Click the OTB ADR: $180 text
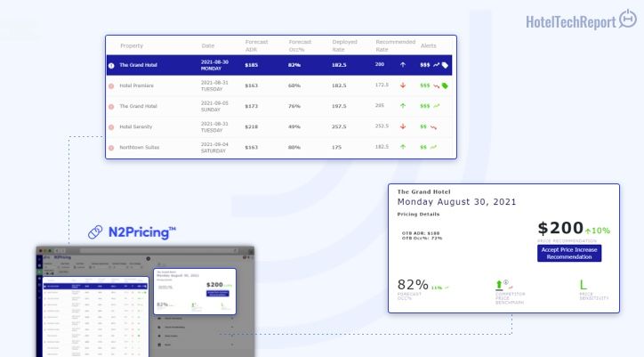This screenshot has height=357, width=644. point(421,233)
